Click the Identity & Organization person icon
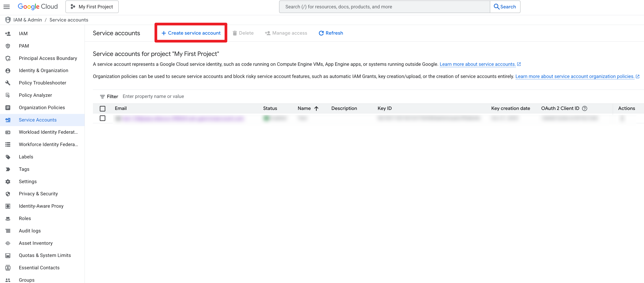The width and height of the screenshot is (644, 283). click(8, 71)
